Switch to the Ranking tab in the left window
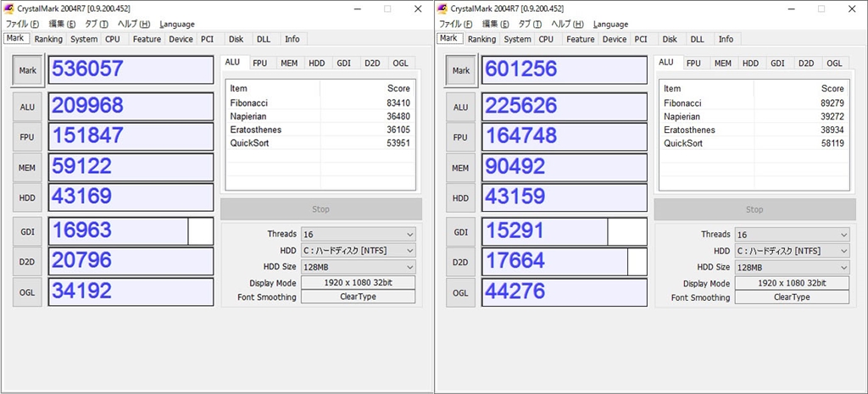 coord(48,39)
